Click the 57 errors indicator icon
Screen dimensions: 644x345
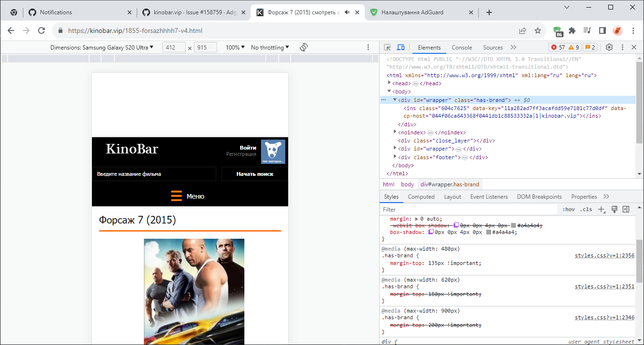pos(554,47)
